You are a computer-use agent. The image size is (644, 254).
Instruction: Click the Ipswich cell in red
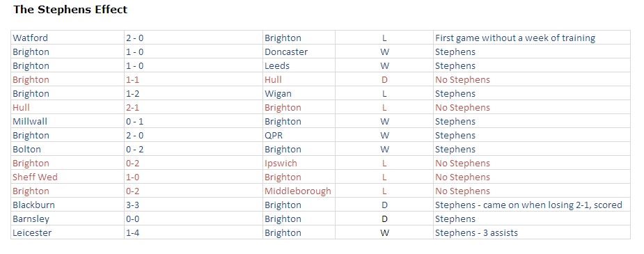click(x=299, y=164)
